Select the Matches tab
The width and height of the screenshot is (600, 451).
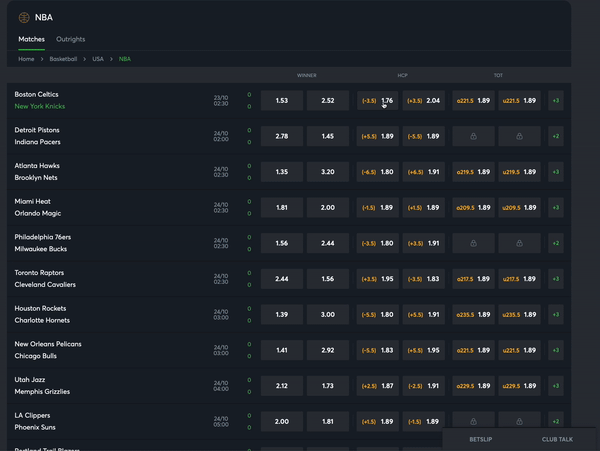pyautogui.click(x=31, y=39)
